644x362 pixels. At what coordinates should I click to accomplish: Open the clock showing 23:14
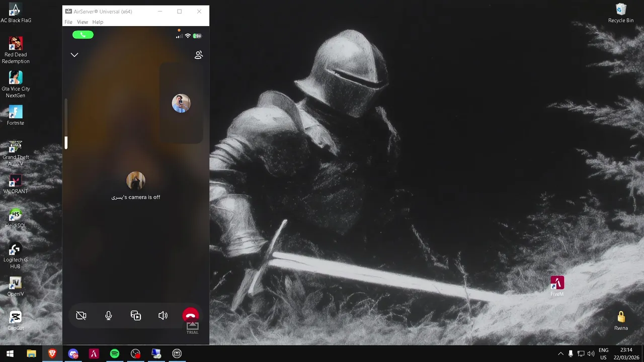tap(626, 354)
